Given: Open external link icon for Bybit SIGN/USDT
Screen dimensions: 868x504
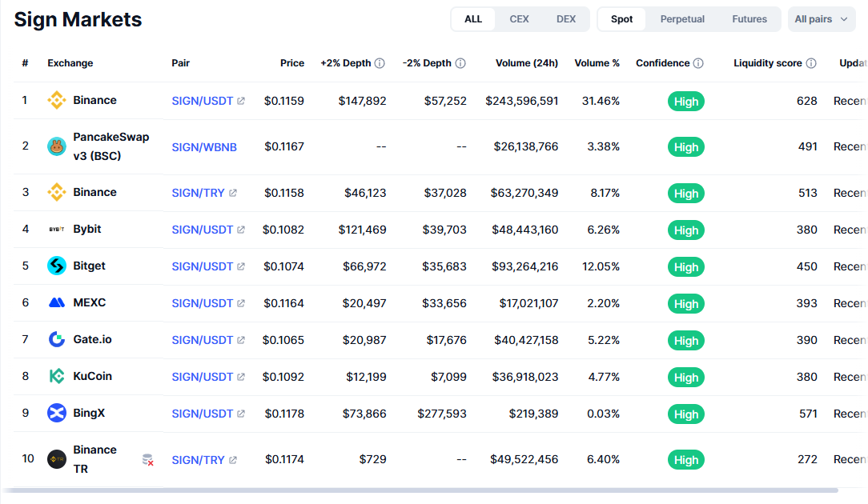Looking at the screenshot, I should (x=241, y=230).
